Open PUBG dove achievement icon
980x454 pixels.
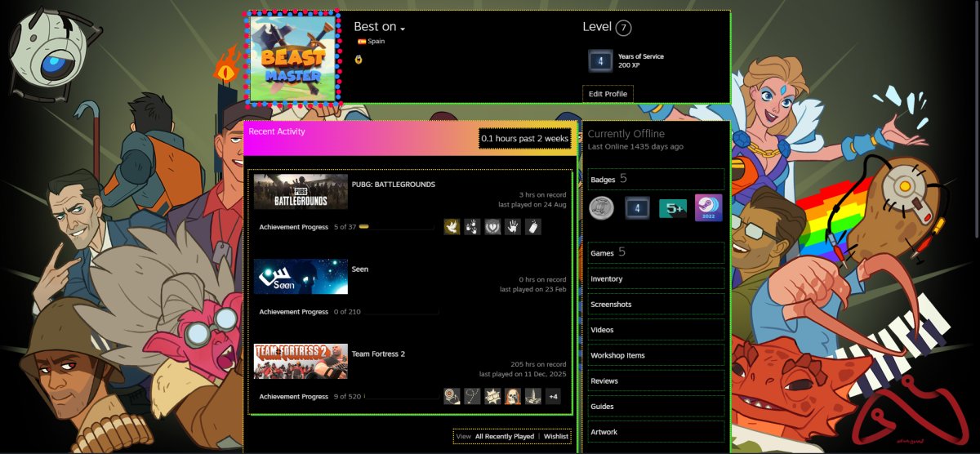(x=452, y=227)
